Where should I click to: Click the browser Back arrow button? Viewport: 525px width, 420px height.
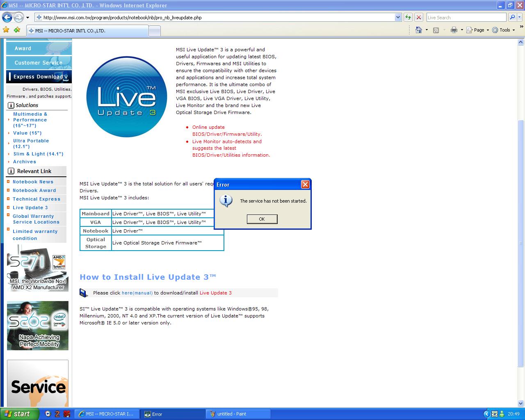(7, 17)
